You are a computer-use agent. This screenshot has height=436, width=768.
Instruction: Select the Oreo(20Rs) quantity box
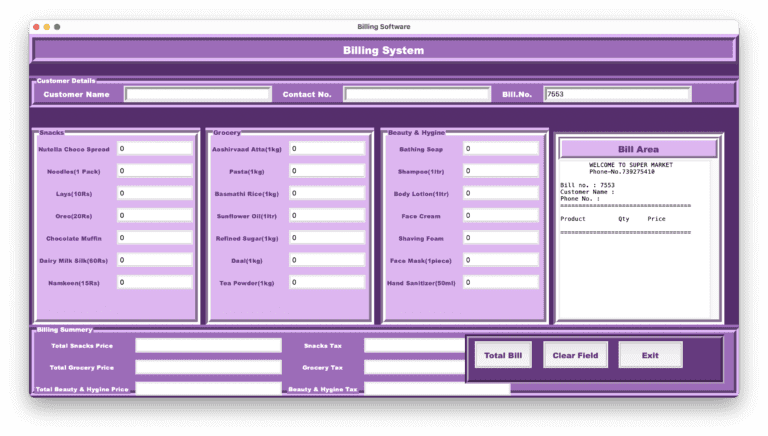(154, 215)
